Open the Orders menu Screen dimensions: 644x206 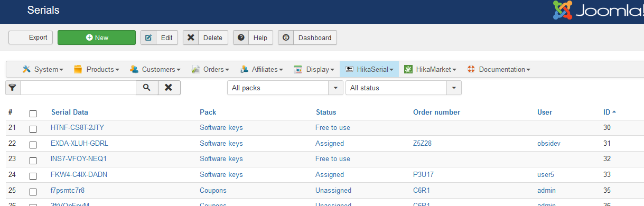[210, 69]
